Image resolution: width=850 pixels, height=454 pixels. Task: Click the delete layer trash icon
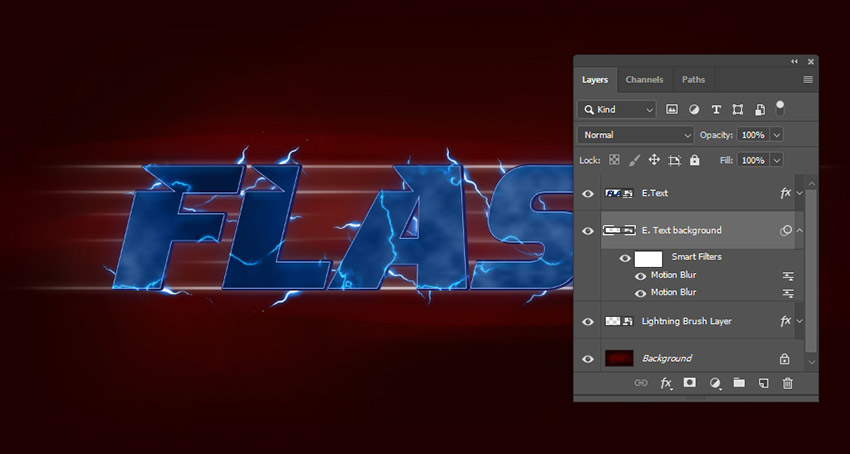[788, 383]
